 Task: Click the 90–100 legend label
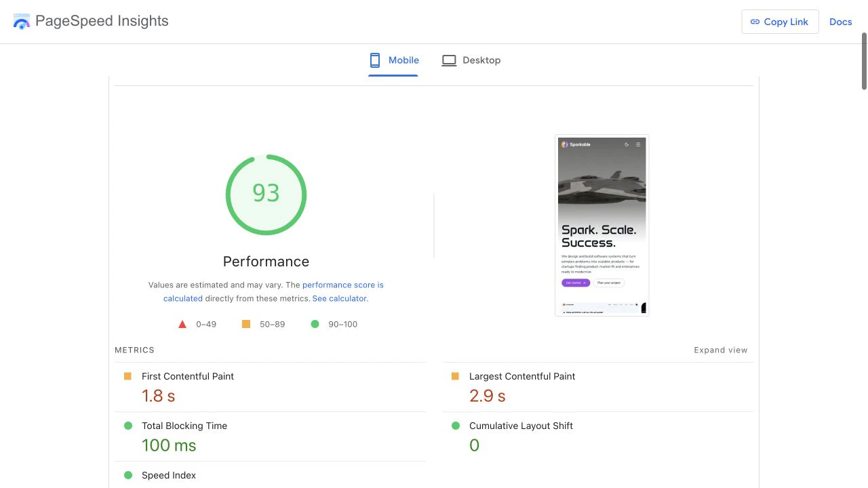(342, 324)
